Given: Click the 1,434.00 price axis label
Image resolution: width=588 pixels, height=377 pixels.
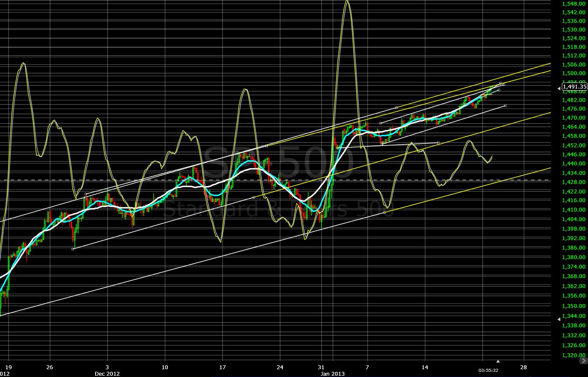Looking at the screenshot, I should [x=573, y=173].
